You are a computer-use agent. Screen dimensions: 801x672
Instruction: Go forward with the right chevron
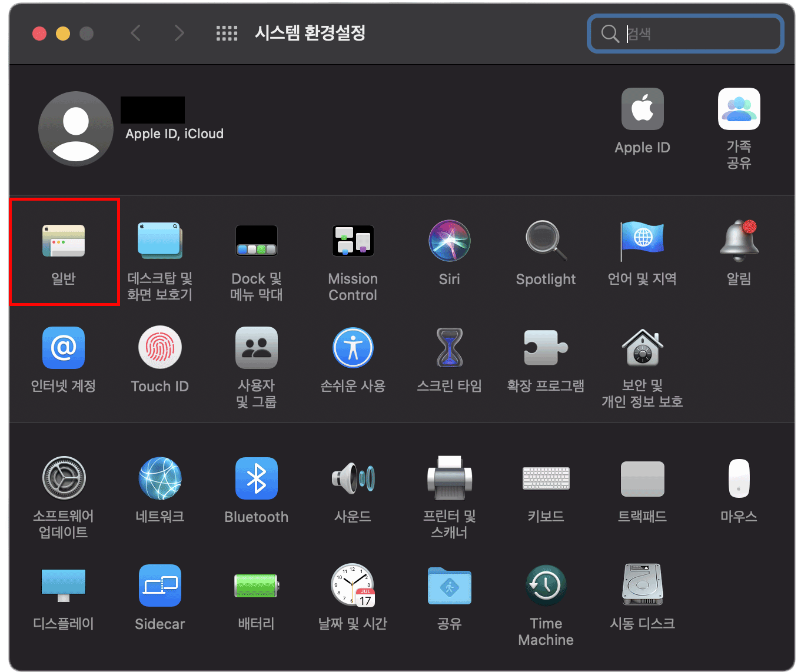(180, 33)
